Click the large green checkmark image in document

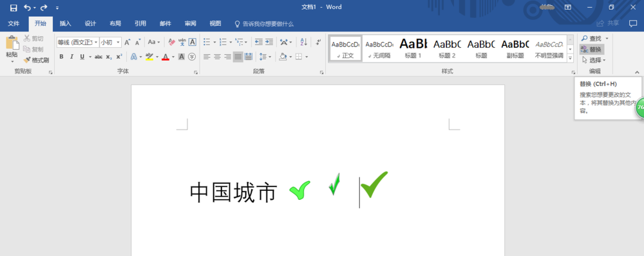click(x=374, y=184)
